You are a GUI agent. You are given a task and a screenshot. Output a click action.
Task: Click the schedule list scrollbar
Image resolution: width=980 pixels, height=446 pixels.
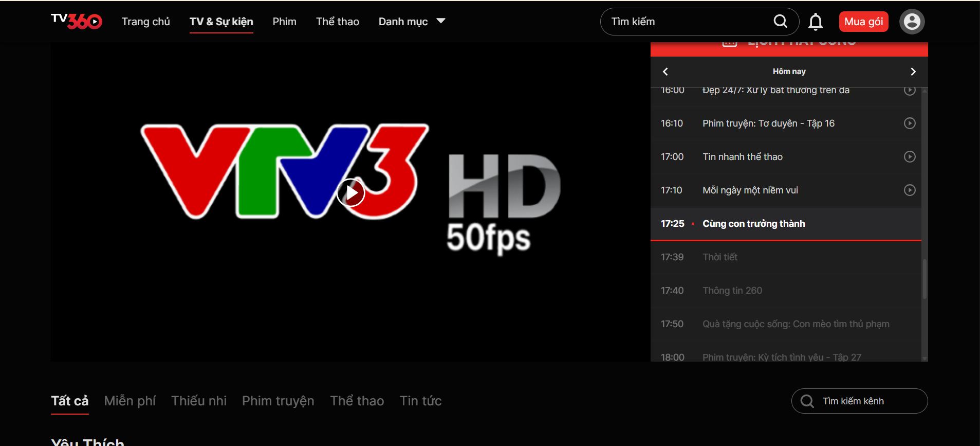coord(924,279)
